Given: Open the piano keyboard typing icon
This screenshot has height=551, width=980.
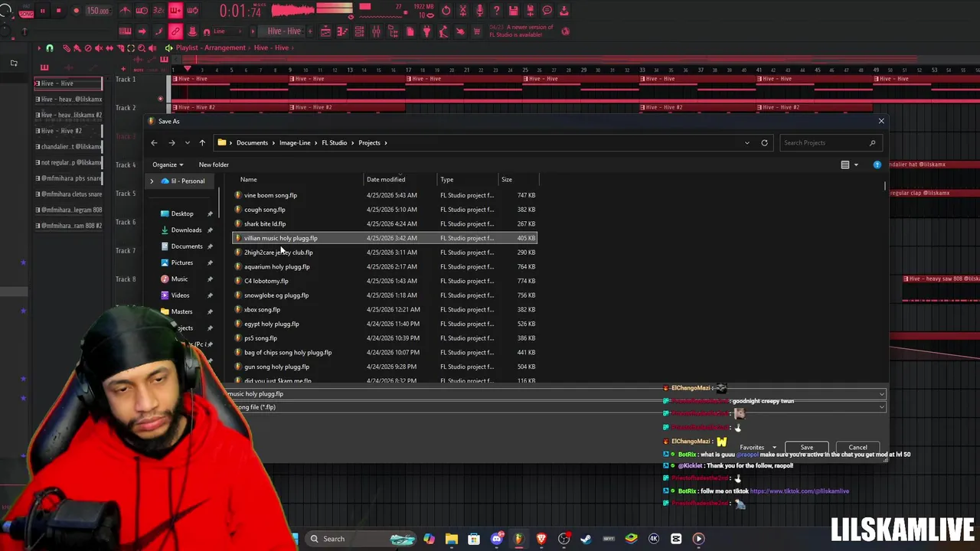Looking at the screenshot, I should pos(125,31).
